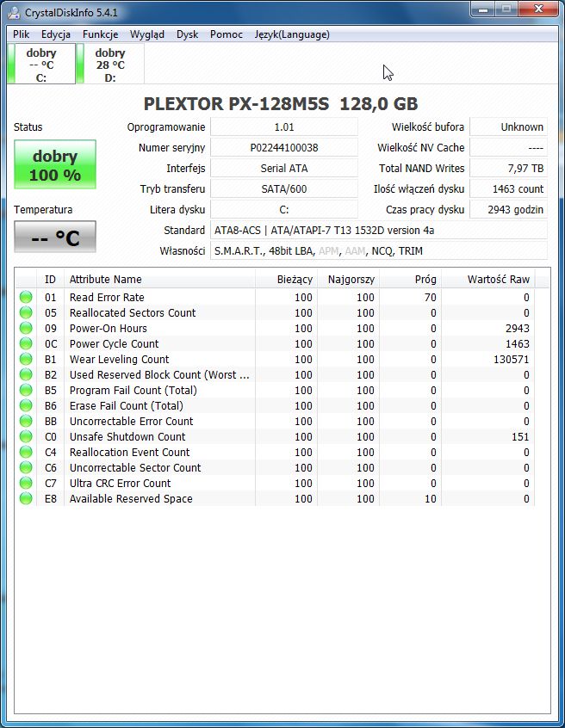Viewport: 565px width, 728px height.
Task: Click the PLEXTOR PX-128M5S 128,0 GB title
Action: (x=281, y=103)
